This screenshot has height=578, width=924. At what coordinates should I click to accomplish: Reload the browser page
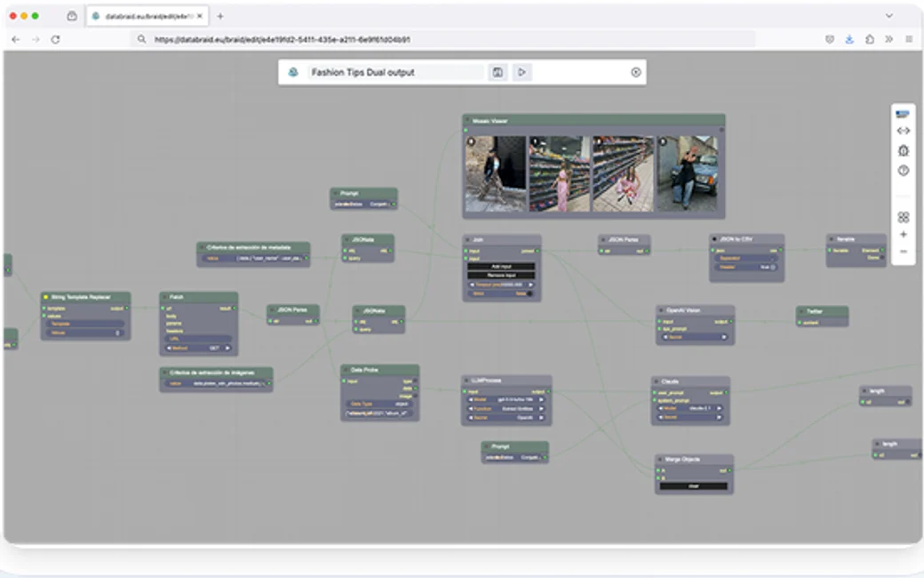click(x=55, y=39)
